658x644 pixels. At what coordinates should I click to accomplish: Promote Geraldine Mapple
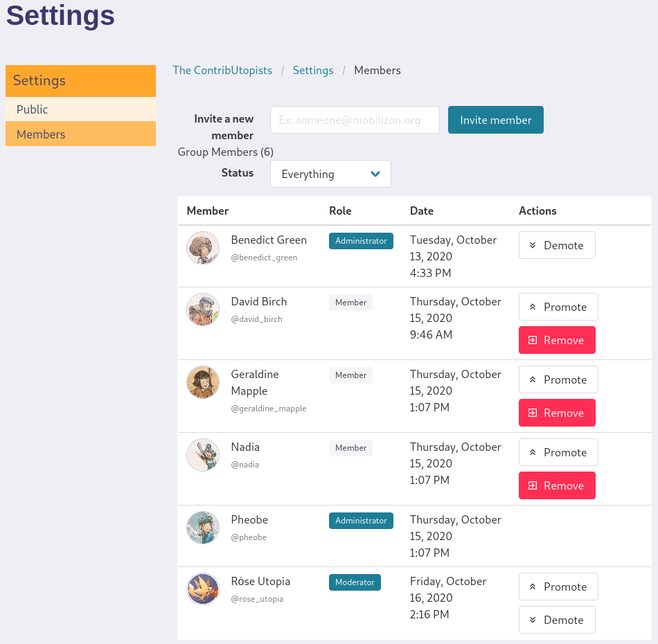click(558, 379)
